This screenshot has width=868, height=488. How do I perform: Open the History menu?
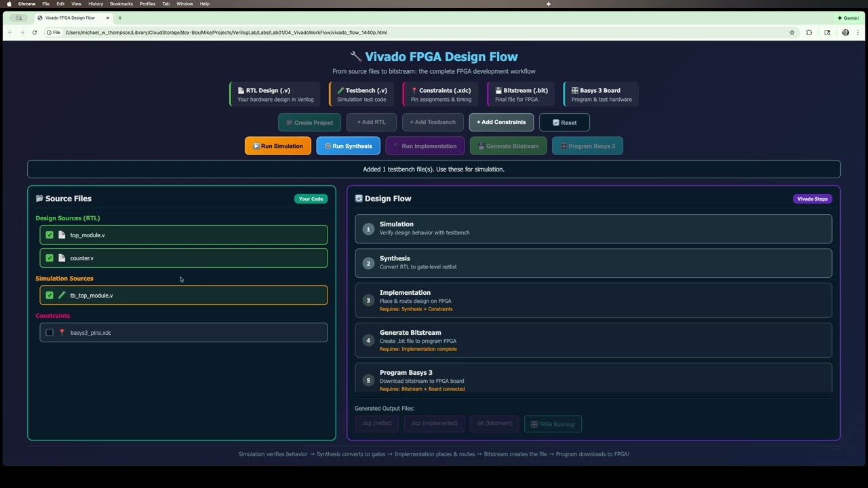pos(96,4)
